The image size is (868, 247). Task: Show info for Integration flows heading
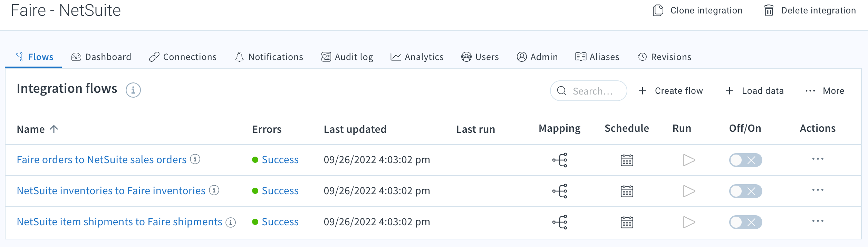click(133, 90)
